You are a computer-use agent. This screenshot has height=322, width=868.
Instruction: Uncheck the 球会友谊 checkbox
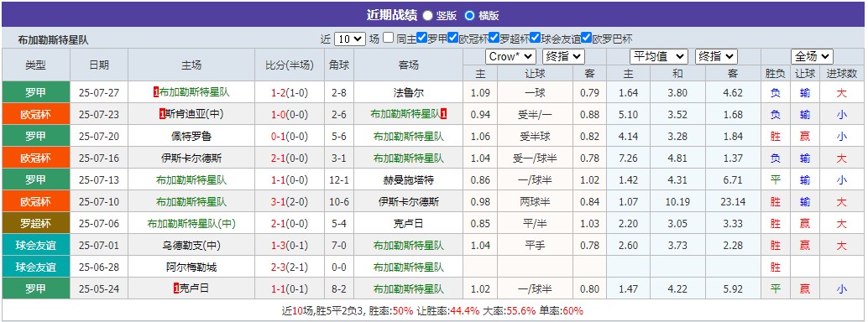click(535, 39)
